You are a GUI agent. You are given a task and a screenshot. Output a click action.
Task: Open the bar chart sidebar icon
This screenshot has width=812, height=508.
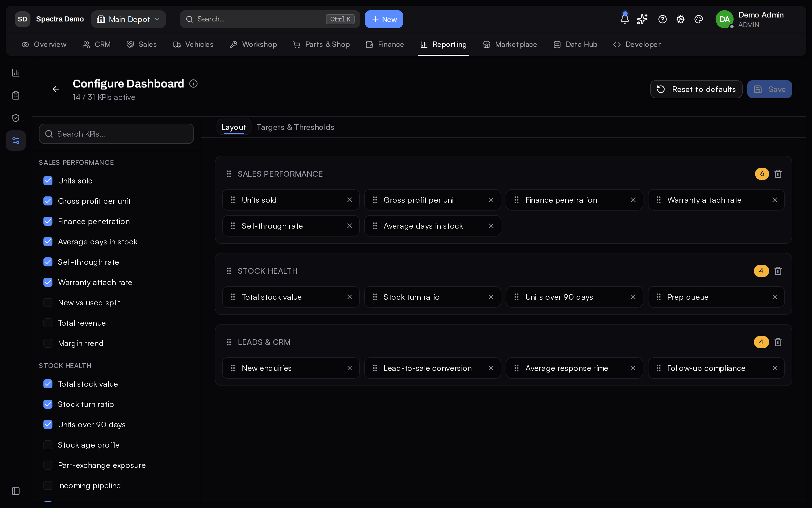point(16,73)
